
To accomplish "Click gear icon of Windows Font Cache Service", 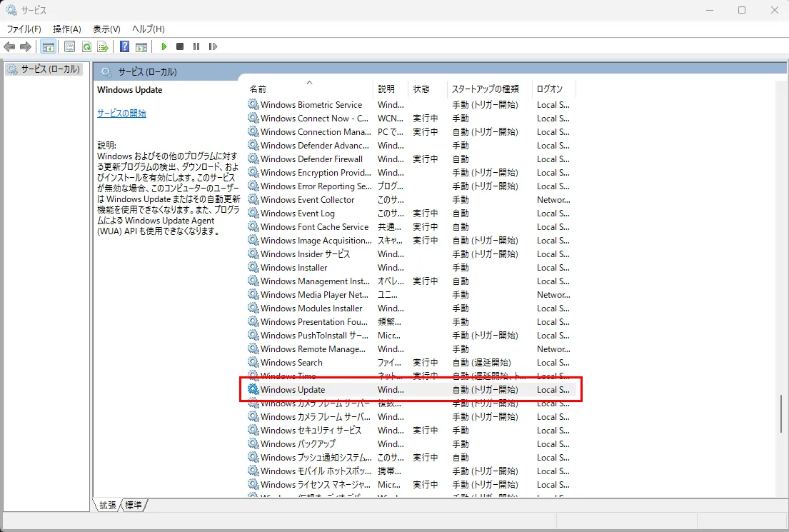I will (x=253, y=226).
